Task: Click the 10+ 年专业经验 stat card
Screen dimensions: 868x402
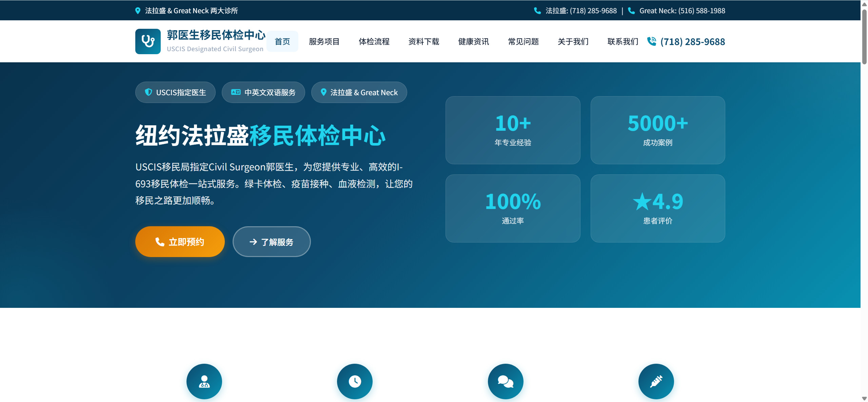Action: pyautogui.click(x=513, y=130)
